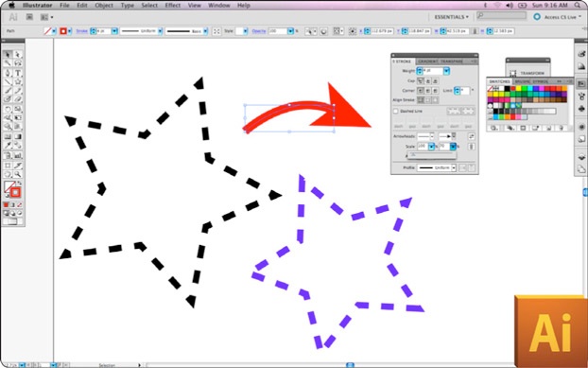Choose the round cap option
Viewport: 588px width, 368px height.
[x=428, y=80]
